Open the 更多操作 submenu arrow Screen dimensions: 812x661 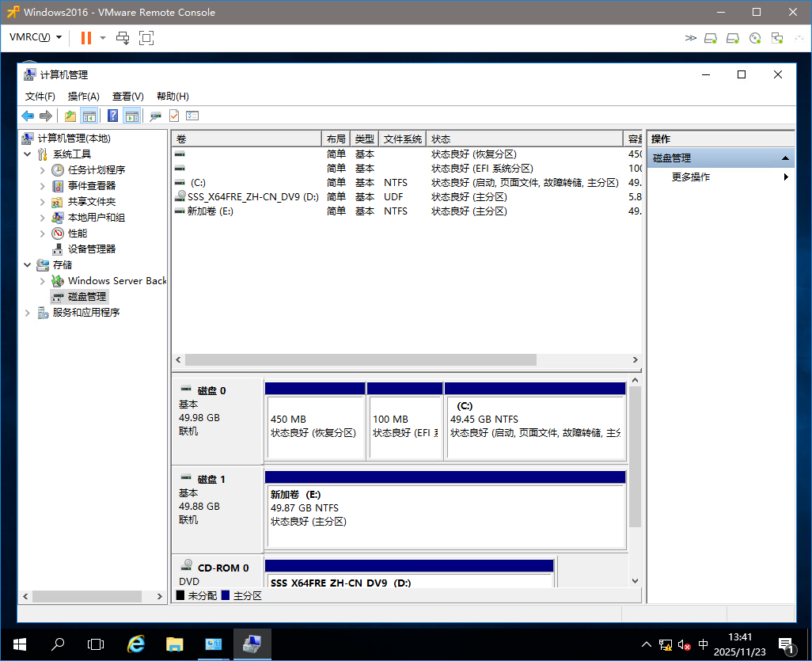(786, 177)
